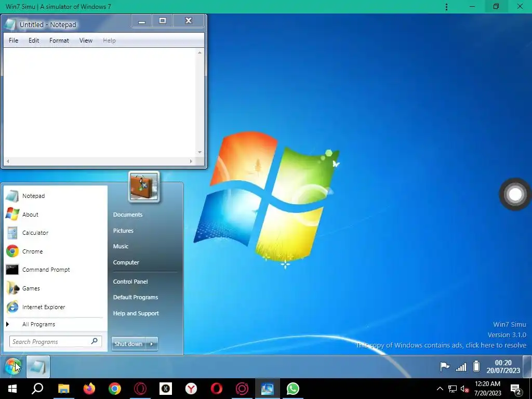Open WhatsApp from host taskbar

[293, 389]
